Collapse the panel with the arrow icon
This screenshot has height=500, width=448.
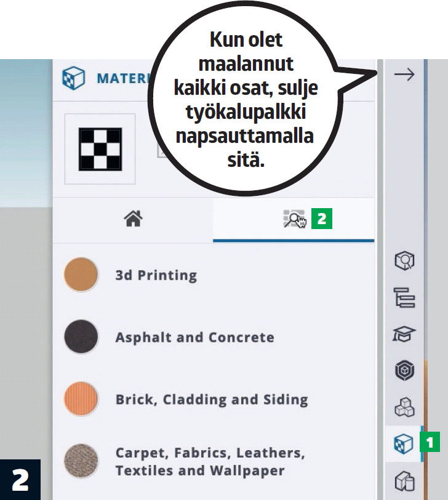(404, 75)
